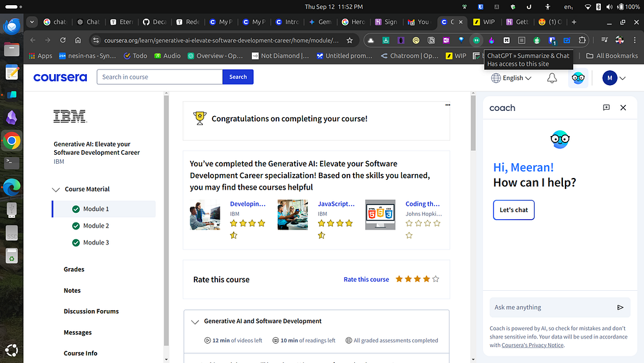Select Module 2 with green checkmark
Viewport: 644px width, 363px height.
click(x=96, y=226)
